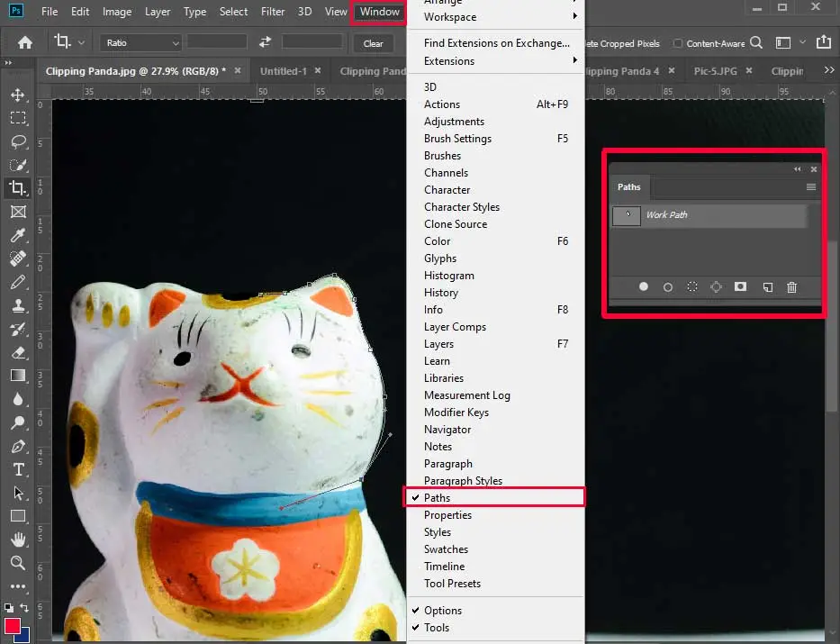Image resolution: width=840 pixels, height=644 pixels.
Task: Switch to the Pic-5.JPG document tab
Action: click(715, 71)
